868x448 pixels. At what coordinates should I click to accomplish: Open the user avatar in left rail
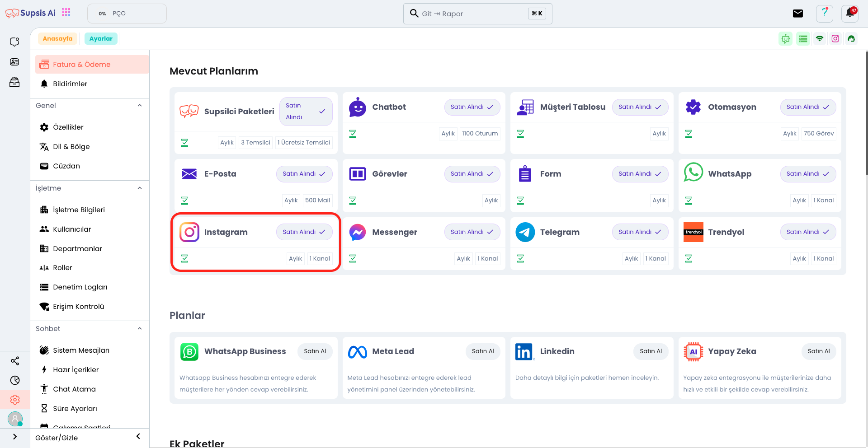tap(15, 419)
